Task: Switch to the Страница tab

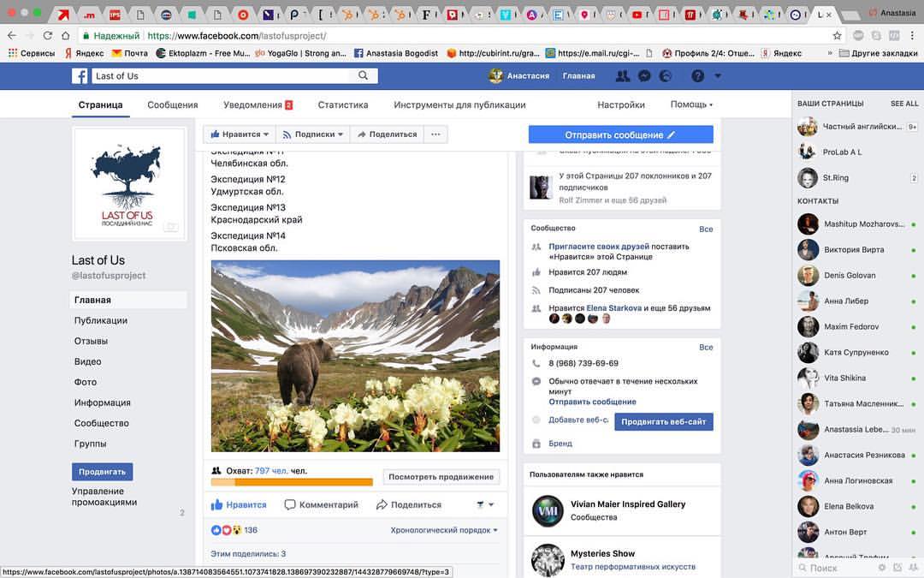Action: 101,105
